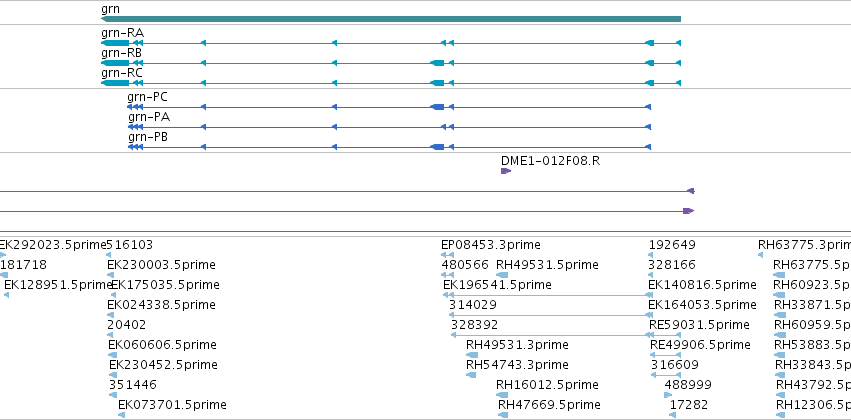This screenshot has height=420, width=851.
Task: Select EST label beginning RH53883
Action: click(x=812, y=345)
